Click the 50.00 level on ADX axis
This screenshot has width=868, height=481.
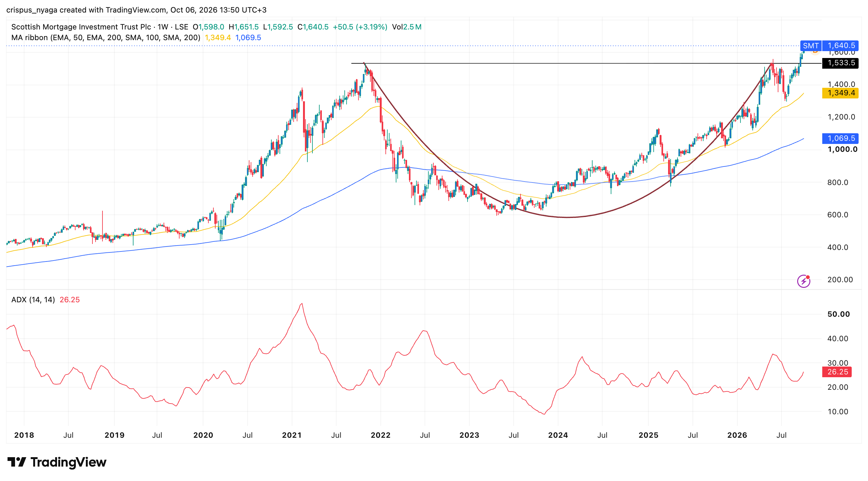click(839, 314)
